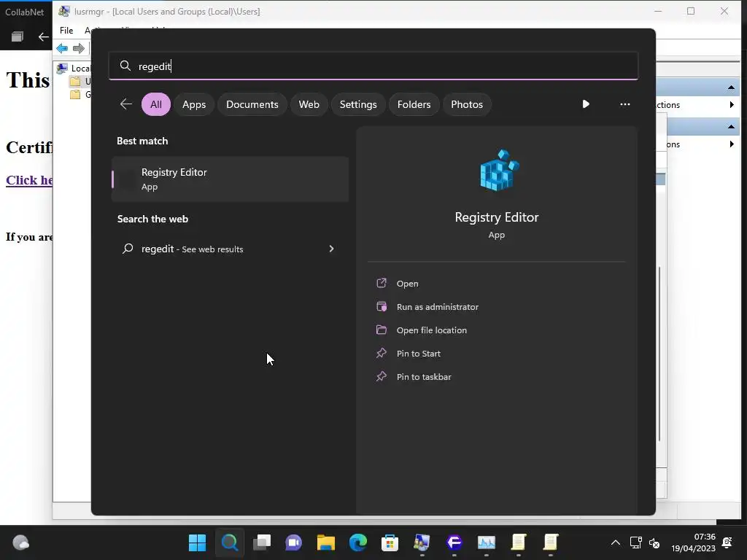Choose Run as administrator

[x=438, y=307]
